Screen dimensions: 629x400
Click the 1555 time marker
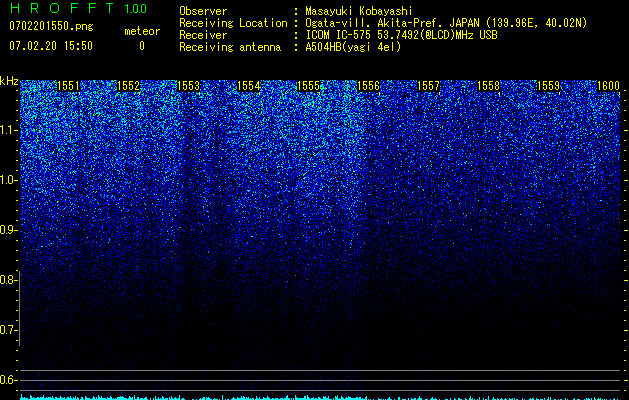click(308, 86)
